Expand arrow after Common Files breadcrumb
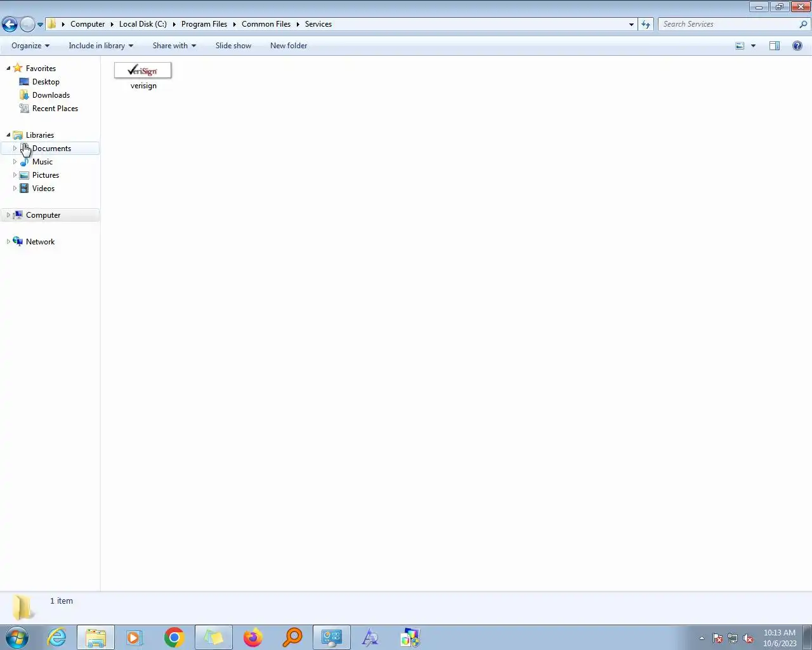This screenshot has width=812, height=650. 298,24
